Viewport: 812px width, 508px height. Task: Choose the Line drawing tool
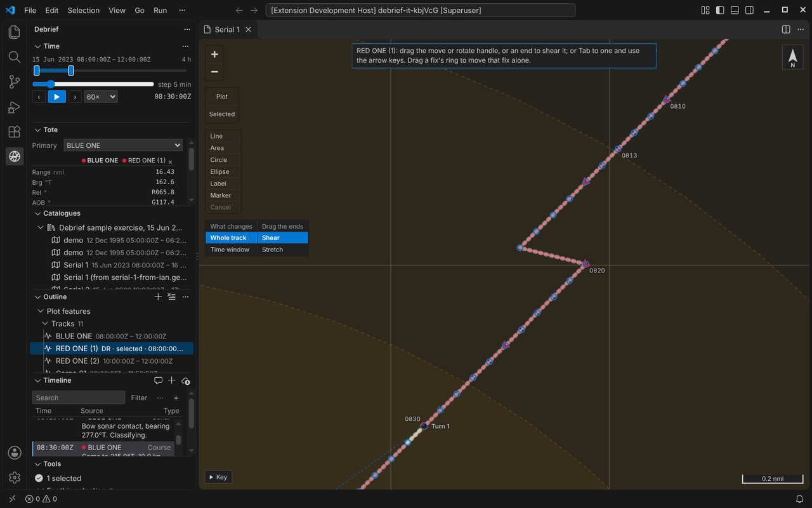[223, 136]
